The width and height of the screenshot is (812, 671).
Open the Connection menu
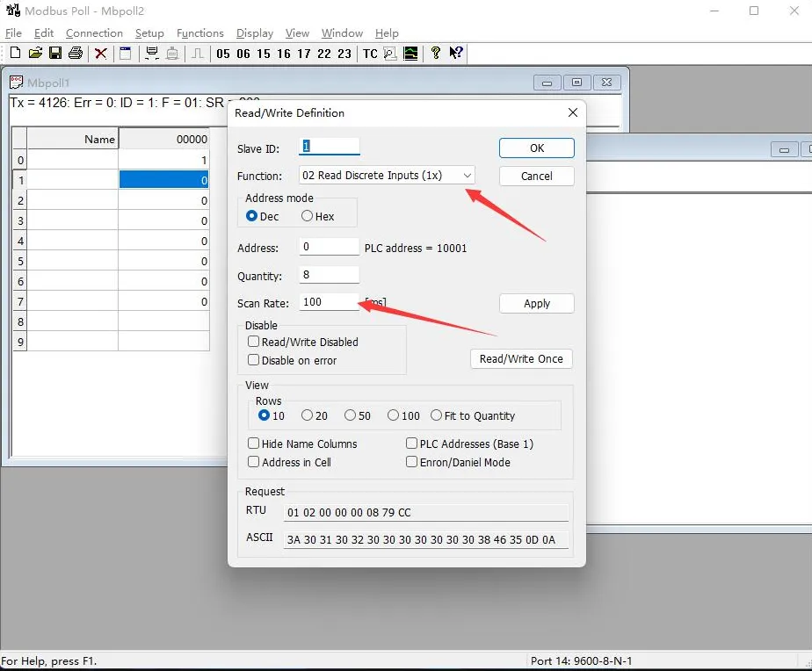(94, 33)
